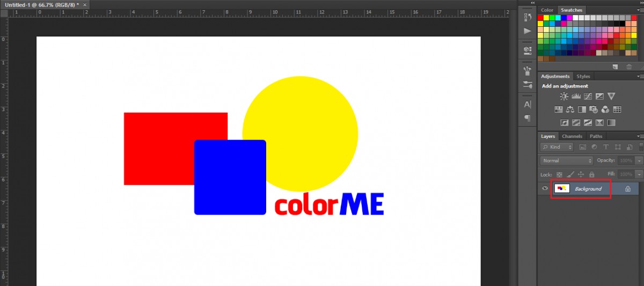
Task: Open the Opacity slider dropdown arrow
Action: 639,160
